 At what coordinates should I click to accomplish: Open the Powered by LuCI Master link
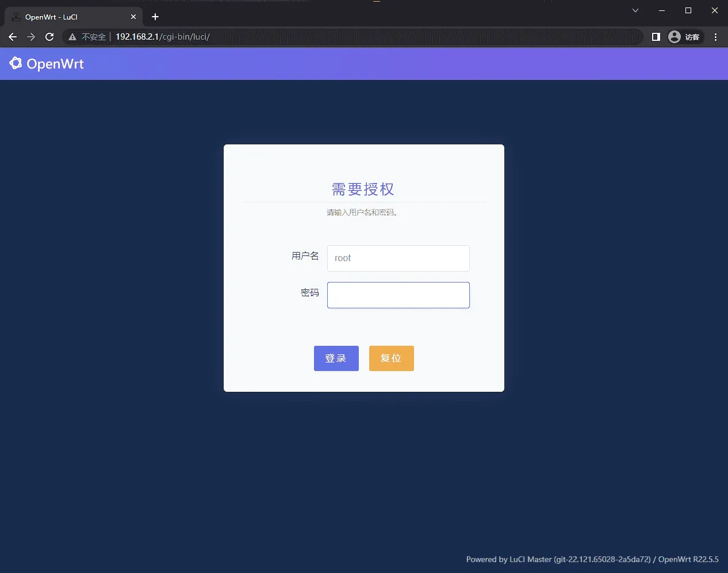tap(558, 559)
